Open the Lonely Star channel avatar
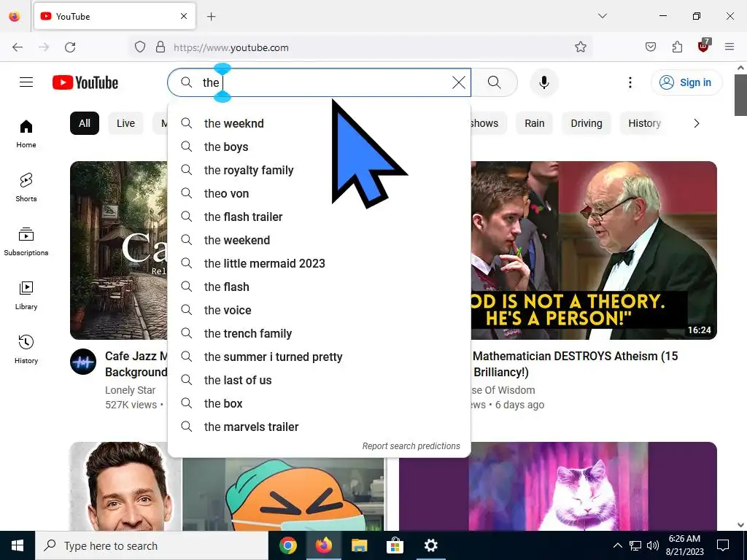 [x=83, y=362]
